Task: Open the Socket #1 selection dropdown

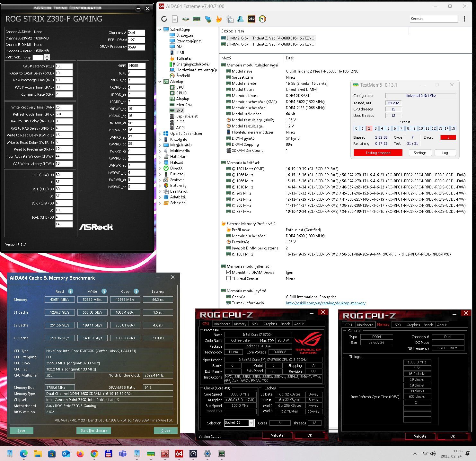Action: coord(251,423)
